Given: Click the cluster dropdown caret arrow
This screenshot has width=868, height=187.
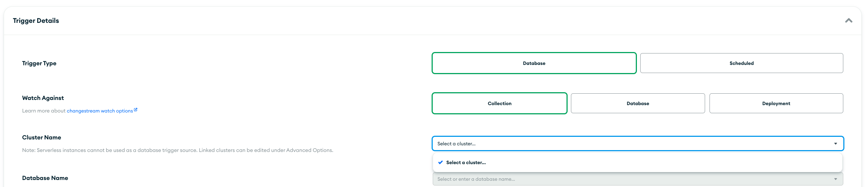Looking at the screenshot, I should (836, 143).
